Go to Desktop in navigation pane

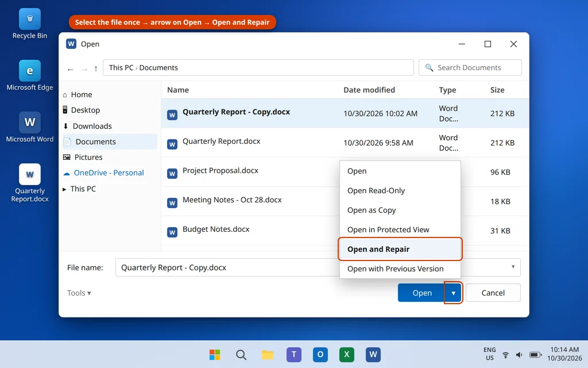(81, 110)
